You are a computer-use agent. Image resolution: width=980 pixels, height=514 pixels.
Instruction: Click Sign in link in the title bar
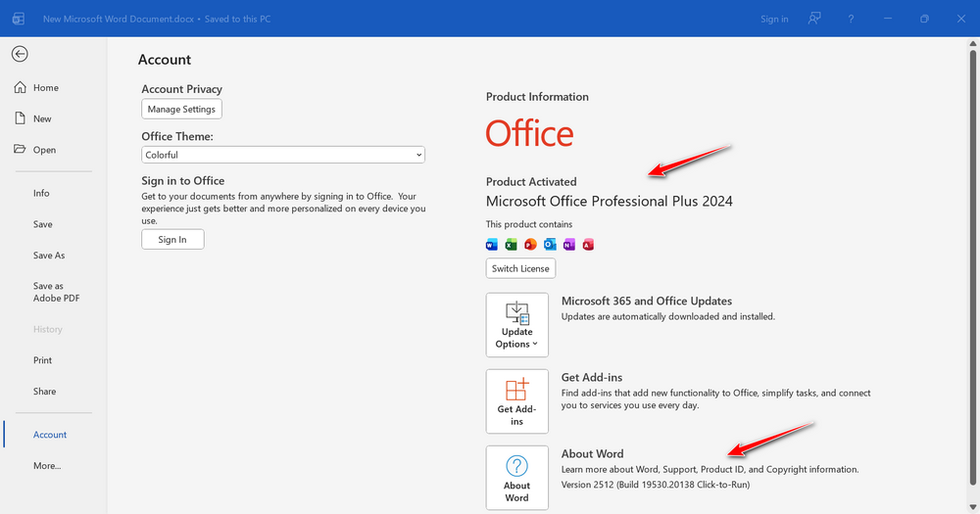coord(774,19)
